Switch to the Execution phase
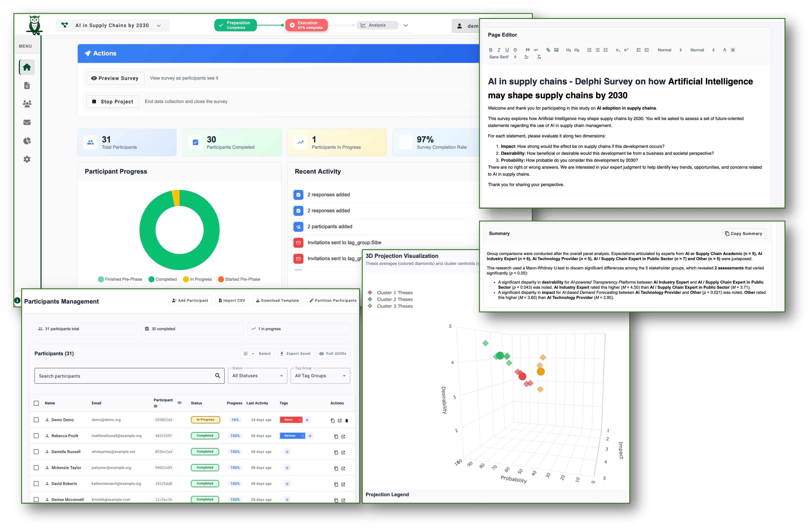This screenshot has width=812, height=530. click(x=306, y=25)
